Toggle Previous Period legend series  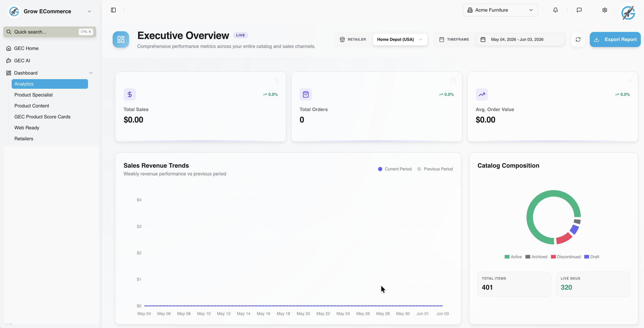click(435, 169)
